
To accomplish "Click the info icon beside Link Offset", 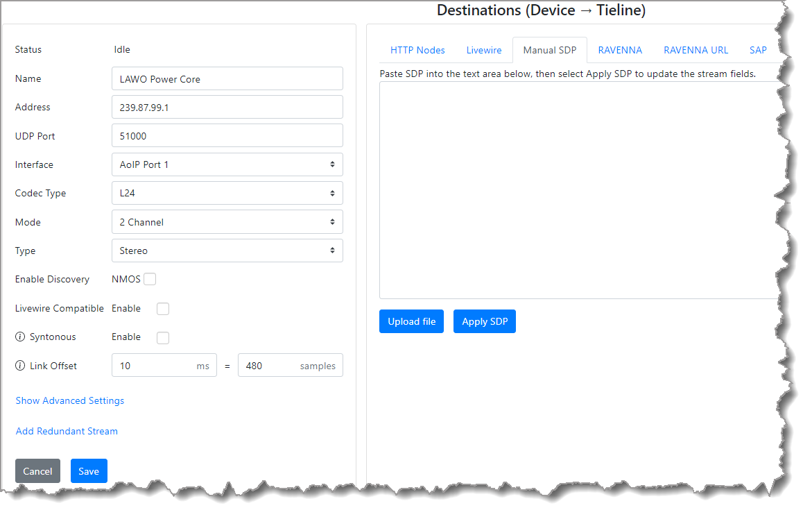I will click(x=19, y=366).
